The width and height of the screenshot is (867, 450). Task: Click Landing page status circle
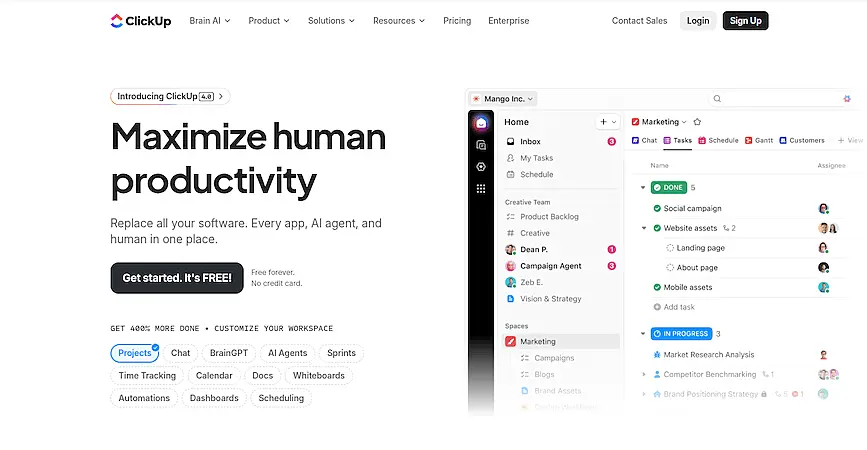click(670, 248)
